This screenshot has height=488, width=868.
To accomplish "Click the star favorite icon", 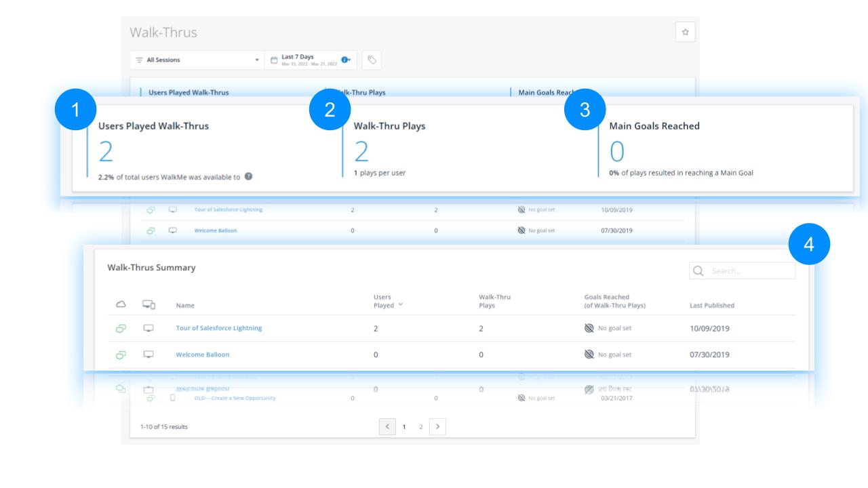I will tap(686, 32).
